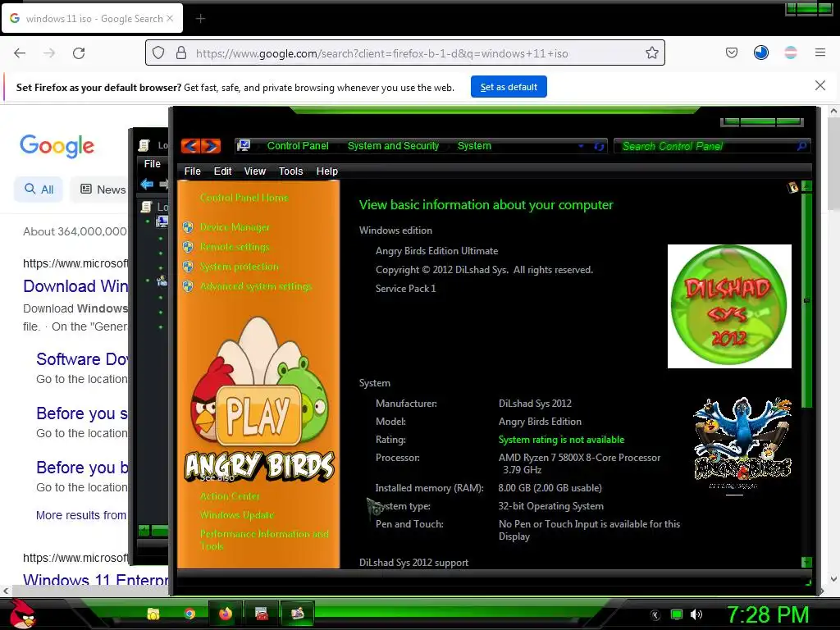Screen dimensions: 840x630
Task: Go back in Control Panel window
Action: tap(190, 146)
